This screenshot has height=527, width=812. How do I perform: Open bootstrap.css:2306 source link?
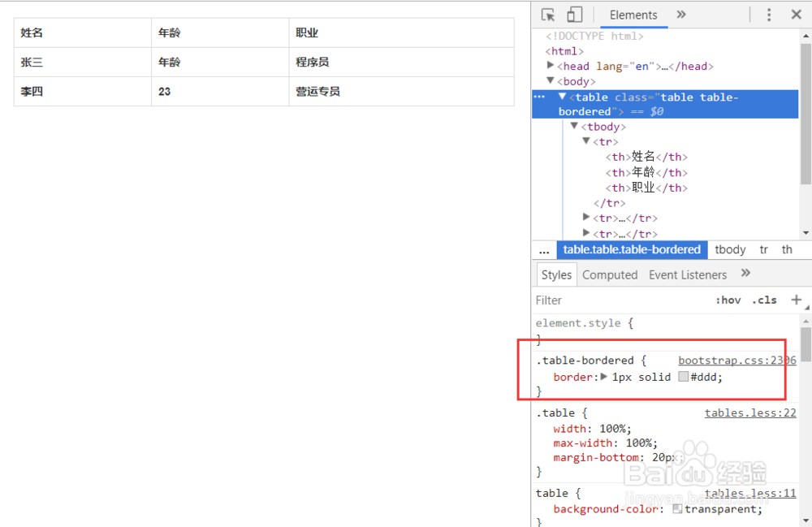(737, 361)
